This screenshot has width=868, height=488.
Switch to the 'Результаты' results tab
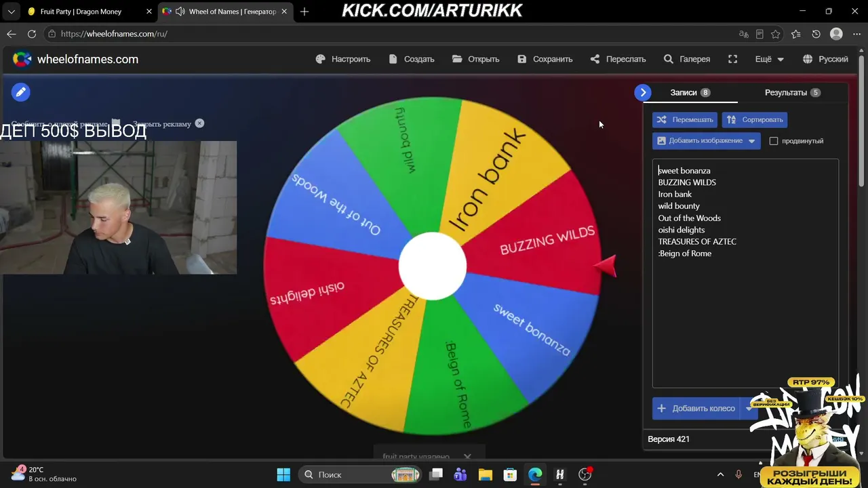point(793,92)
